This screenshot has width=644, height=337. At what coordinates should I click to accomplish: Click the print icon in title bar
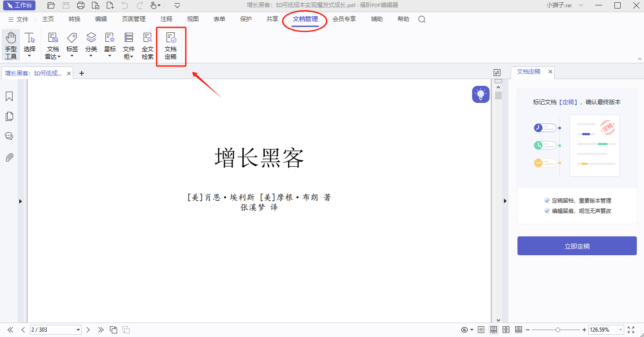tap(81, 5)
